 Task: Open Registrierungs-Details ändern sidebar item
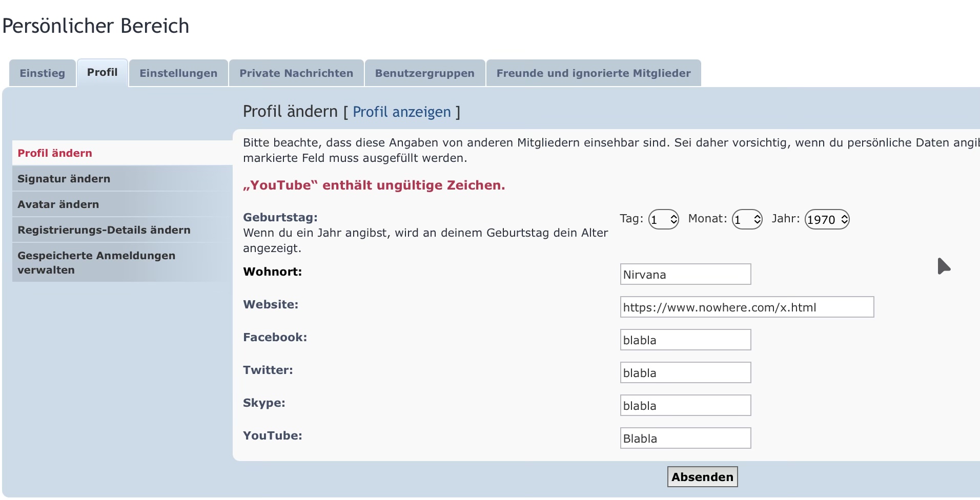122,230
